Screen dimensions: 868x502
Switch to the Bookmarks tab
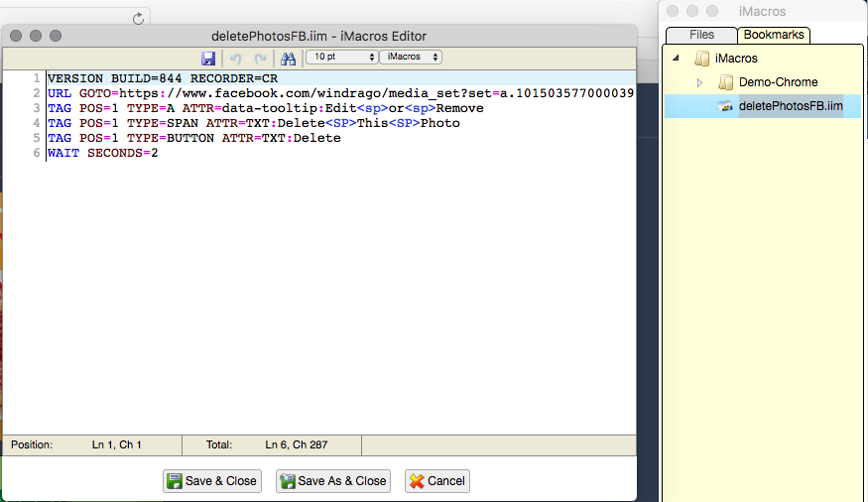tap(774, 35)
